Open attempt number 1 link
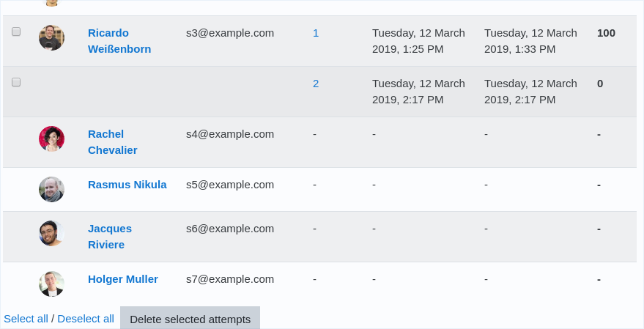The height and width of the screenshot is (329, 644). pyautogui.click(x=316, y=33)
